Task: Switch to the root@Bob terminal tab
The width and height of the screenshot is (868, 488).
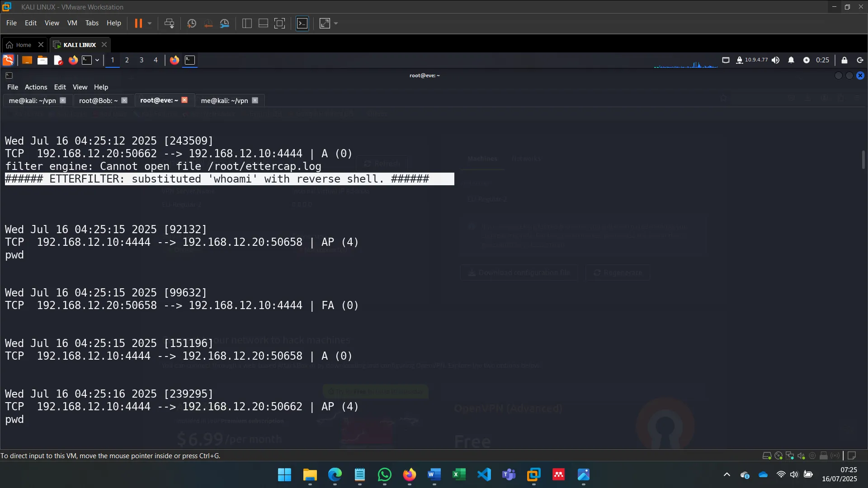Action: [x=98, y=100]
